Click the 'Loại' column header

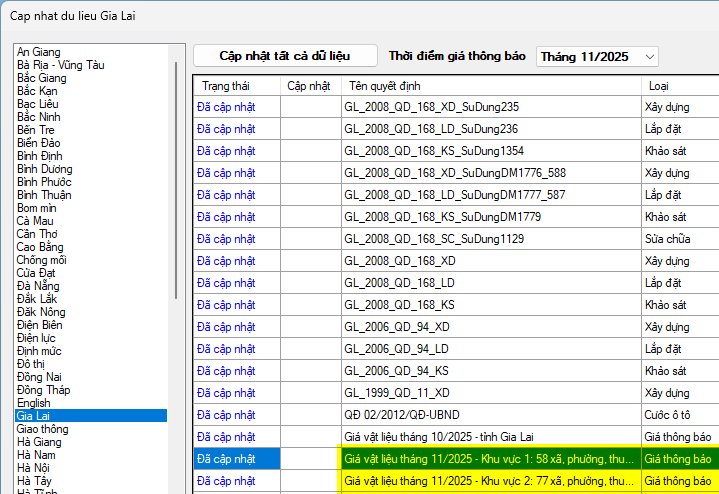pyautogui.click(x=659, y=86)
